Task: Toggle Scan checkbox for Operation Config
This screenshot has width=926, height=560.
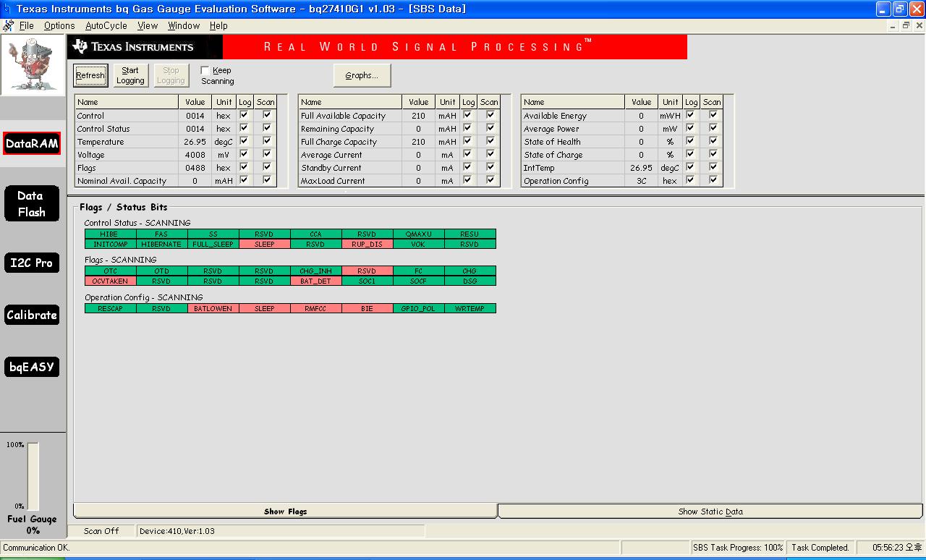Action: coord(713,180)
